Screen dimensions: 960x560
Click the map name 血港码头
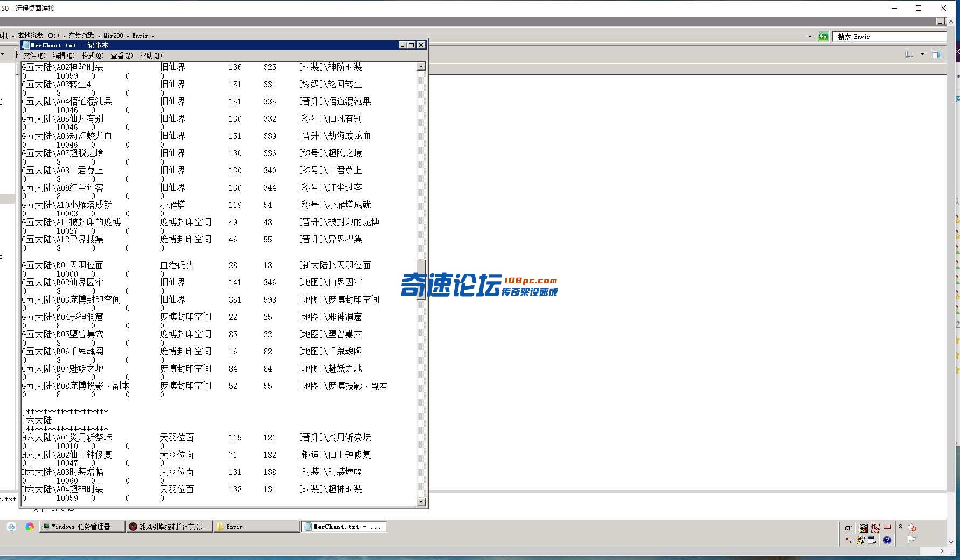pyautogui.click(x=177, y=265)
